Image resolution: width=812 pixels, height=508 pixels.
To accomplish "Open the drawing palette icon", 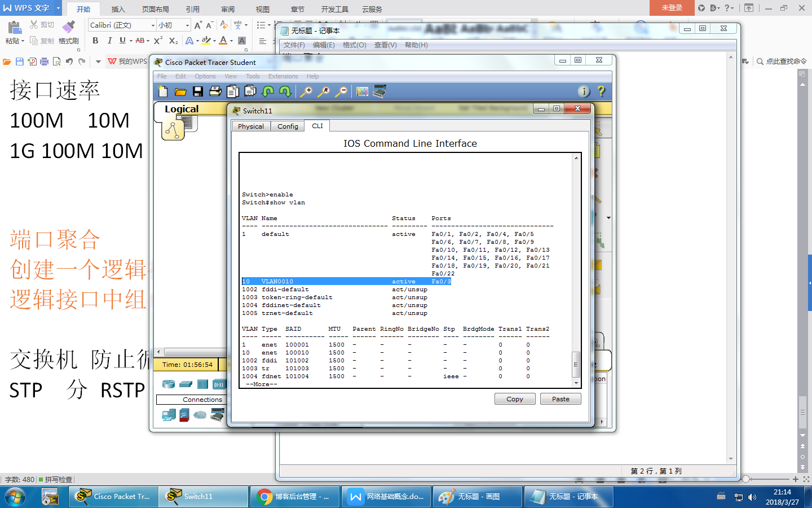I will tap(362, 91).
